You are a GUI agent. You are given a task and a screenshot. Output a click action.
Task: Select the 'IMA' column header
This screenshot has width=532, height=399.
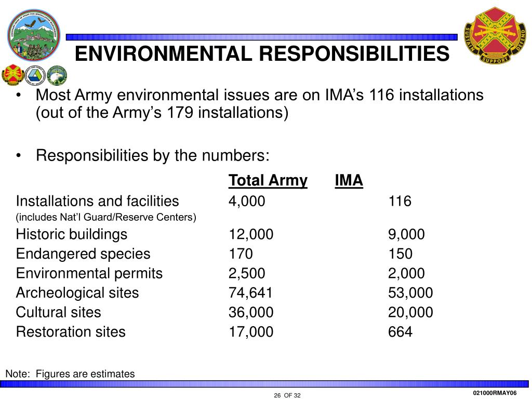tap(349, 180)
